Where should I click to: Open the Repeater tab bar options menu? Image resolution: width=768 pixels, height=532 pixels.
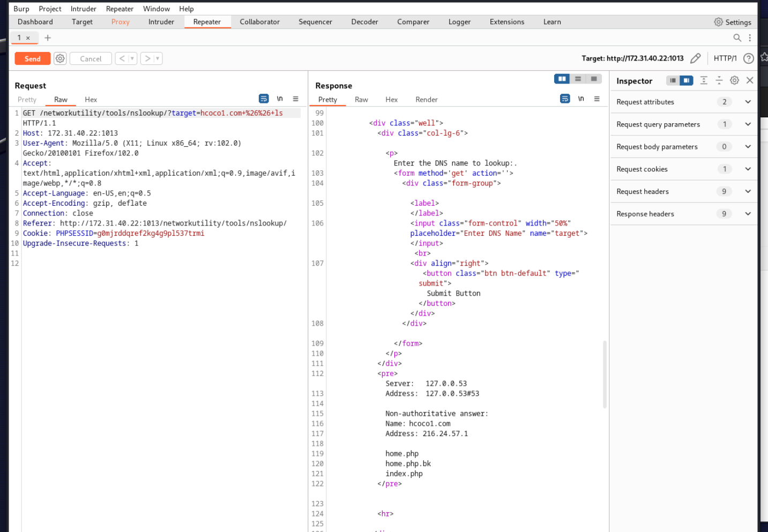tap(750, 38)
